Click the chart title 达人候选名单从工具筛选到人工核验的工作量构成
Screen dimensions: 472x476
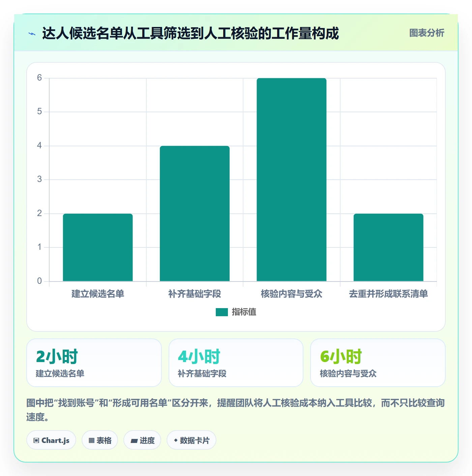click(x=190, y=33)
